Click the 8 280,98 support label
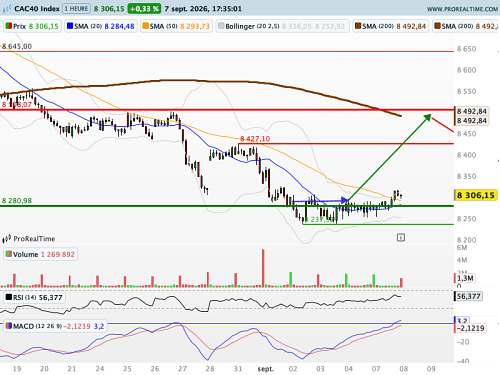 click(x=17, y=201)
